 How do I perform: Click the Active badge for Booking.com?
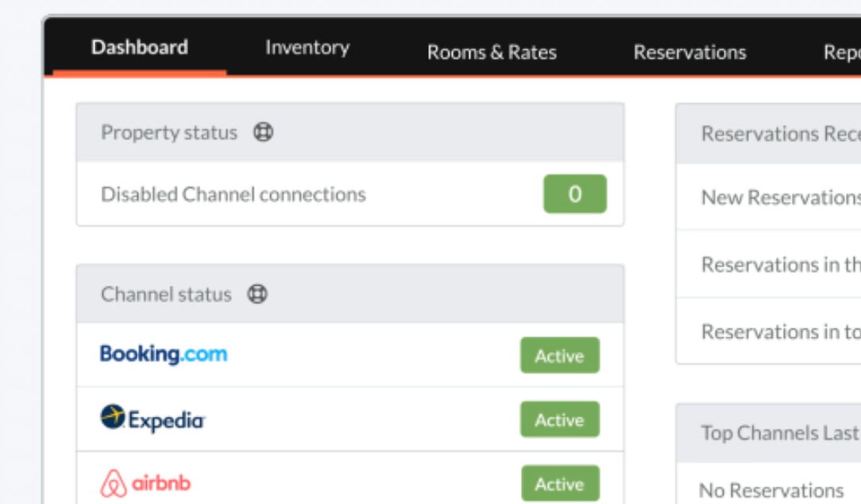point(560,355)
